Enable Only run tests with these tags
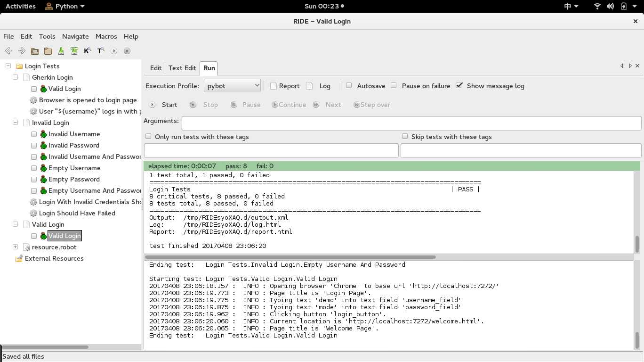Screen dimensions: 644x362 [148, 136]
